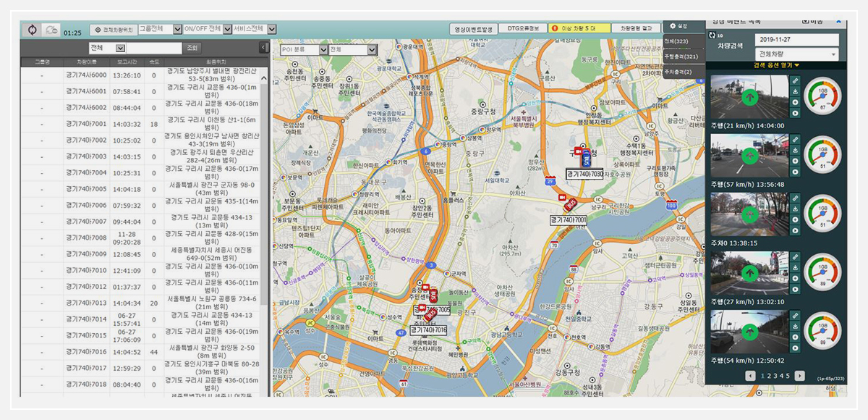Viewport: 868px width, 420px height.
Task: Click the vehicle list scrollbar up arrow
Action: click(263, 79)
